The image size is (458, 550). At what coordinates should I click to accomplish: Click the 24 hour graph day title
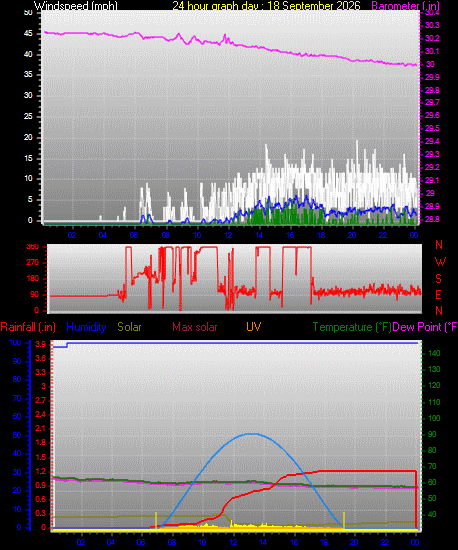[266, 6]
